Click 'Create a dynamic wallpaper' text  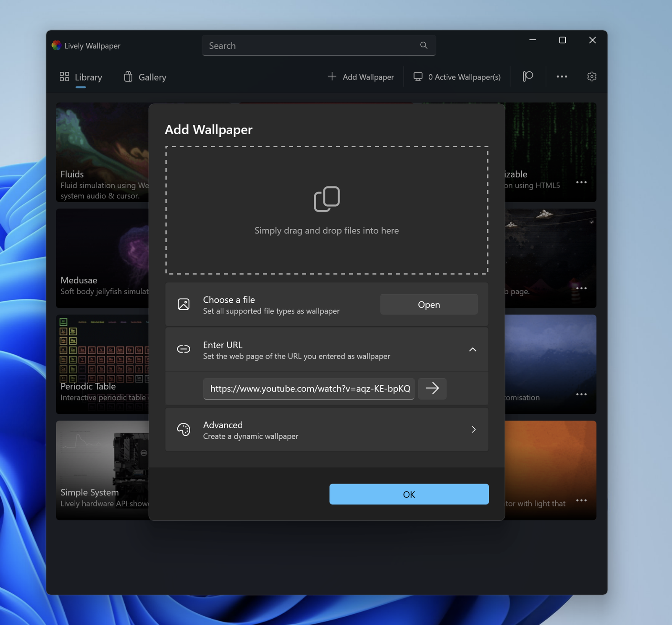tap(251, 436)
